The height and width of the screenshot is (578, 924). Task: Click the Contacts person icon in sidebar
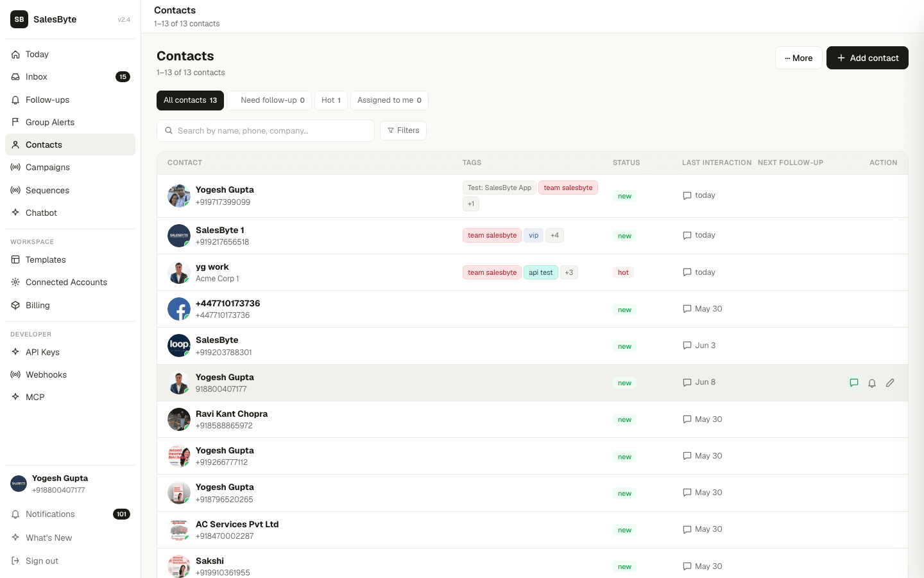15,144
